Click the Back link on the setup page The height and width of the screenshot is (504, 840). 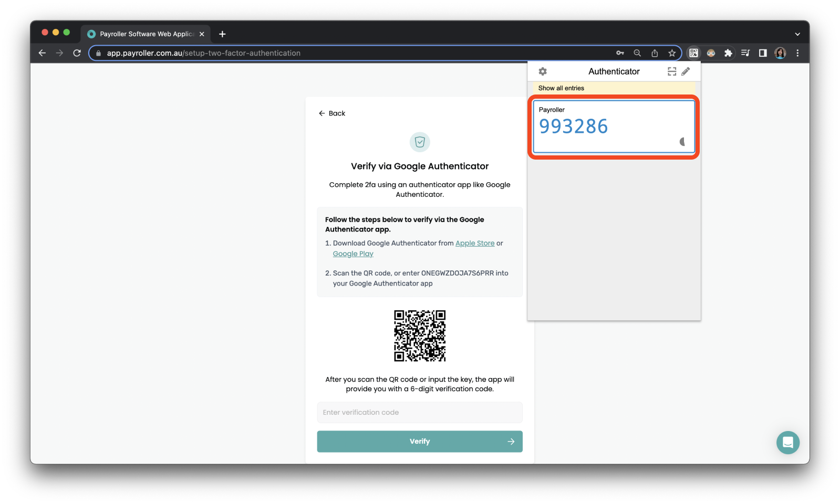332,113
